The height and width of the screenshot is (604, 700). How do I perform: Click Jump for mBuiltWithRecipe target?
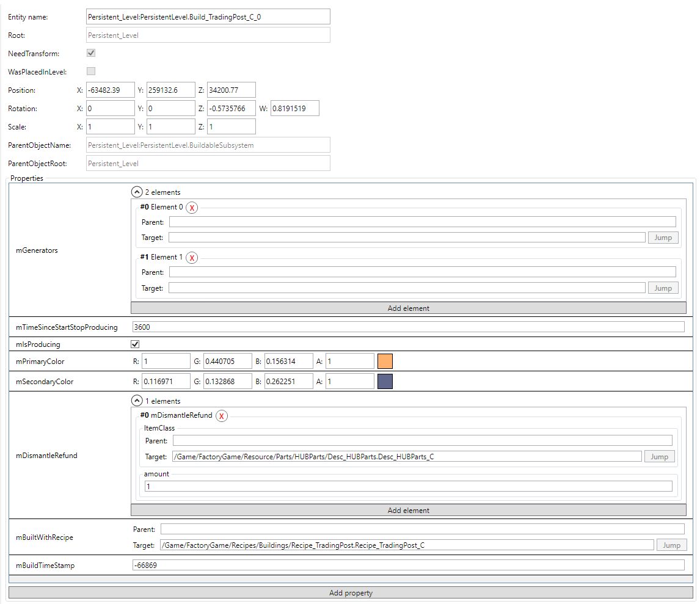point(671,545)
